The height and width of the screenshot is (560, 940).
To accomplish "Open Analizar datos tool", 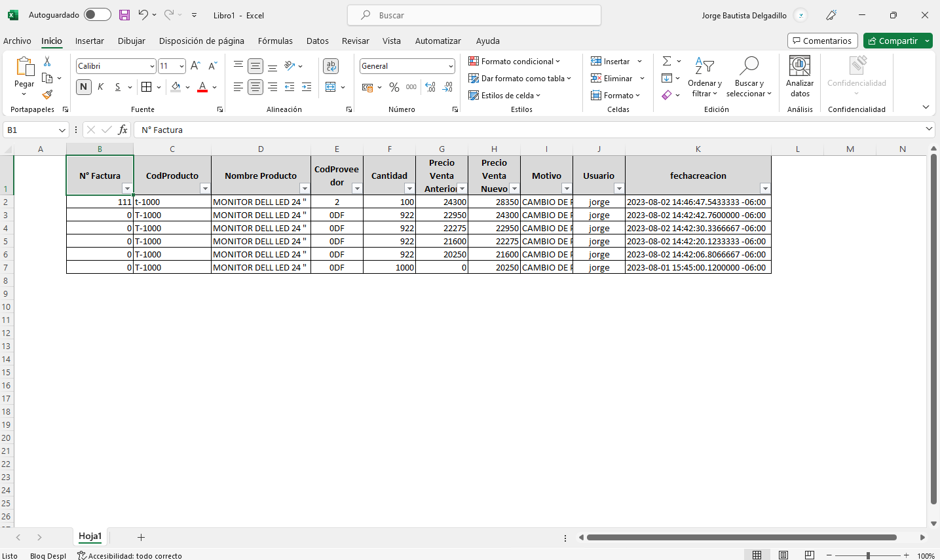I will [x=800, y=76].
